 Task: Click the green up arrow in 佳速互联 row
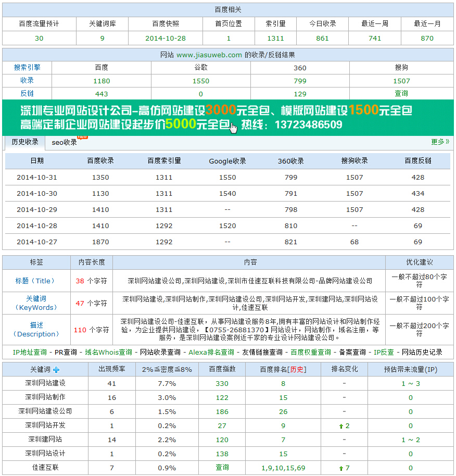click(341, 468)
